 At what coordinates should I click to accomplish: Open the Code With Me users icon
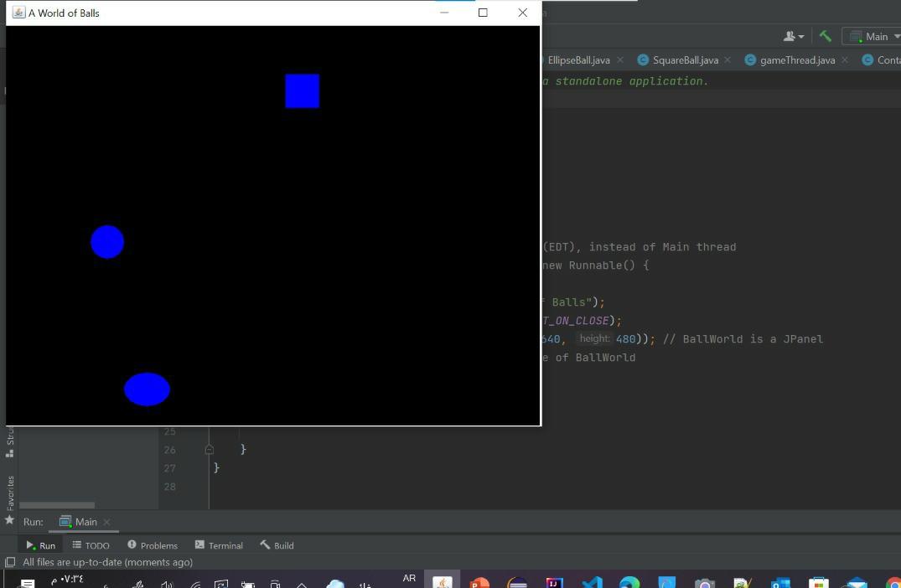tap(789, 36)
